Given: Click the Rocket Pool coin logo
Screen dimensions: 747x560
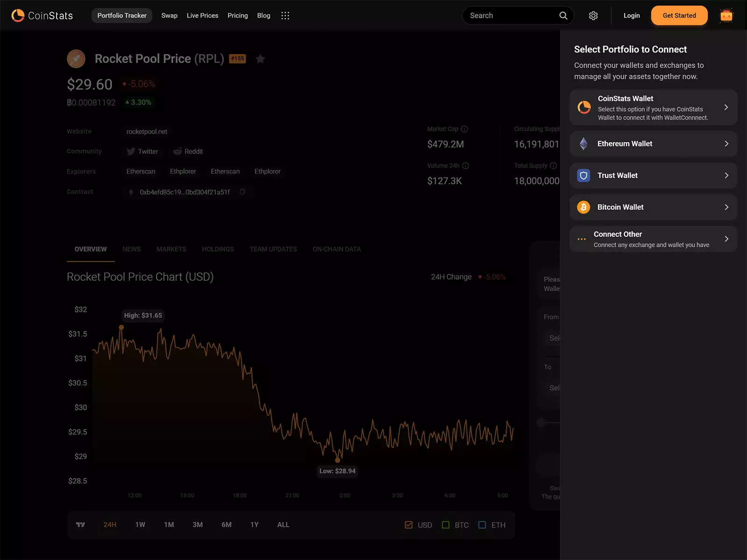Looking at the screenshot, I should (76, 59).
